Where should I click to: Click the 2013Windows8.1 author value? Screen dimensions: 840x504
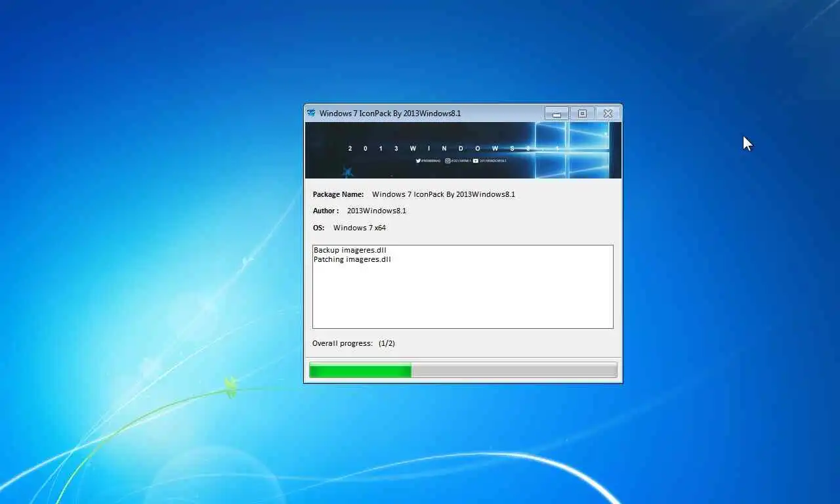377,211
